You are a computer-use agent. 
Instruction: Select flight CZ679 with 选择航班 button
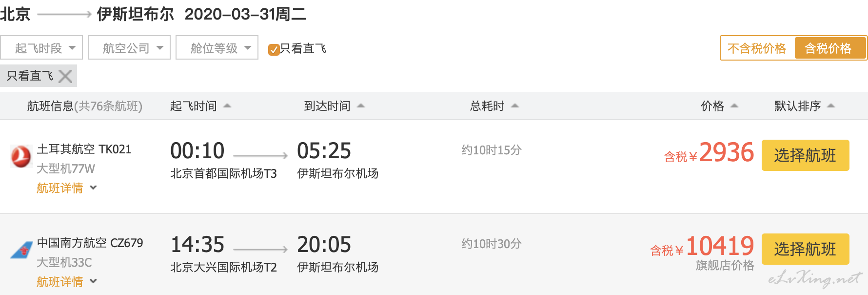[x=806, y=249]
